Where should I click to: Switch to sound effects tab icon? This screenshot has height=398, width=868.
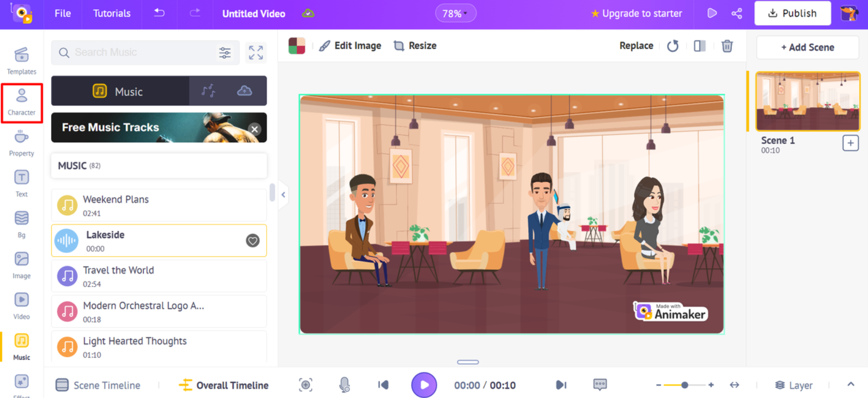click(208, 91)
